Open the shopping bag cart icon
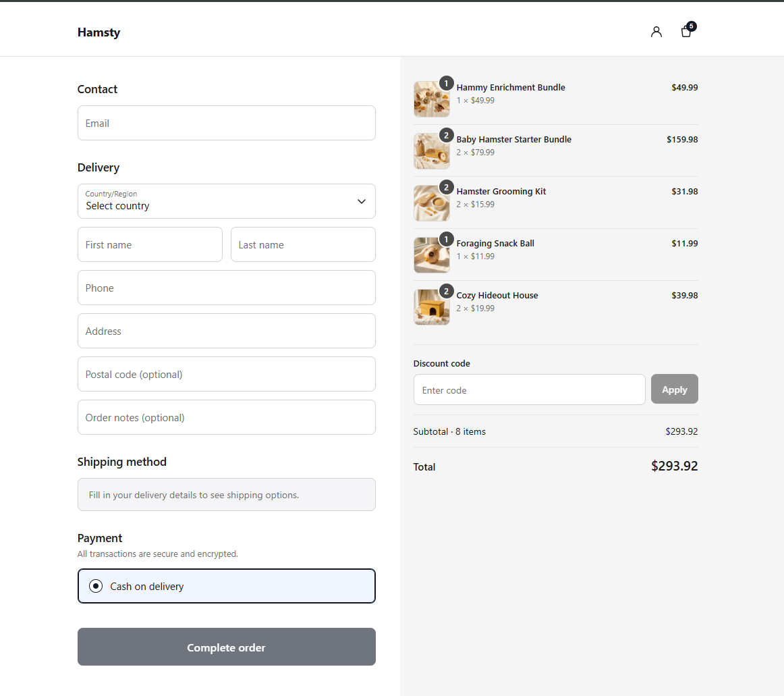 pos(687,31)
